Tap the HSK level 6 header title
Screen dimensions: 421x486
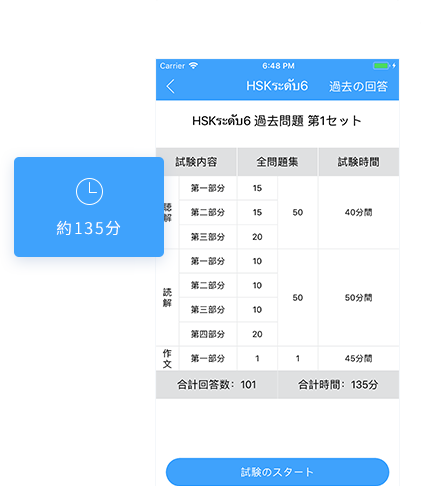coord(277,86)
